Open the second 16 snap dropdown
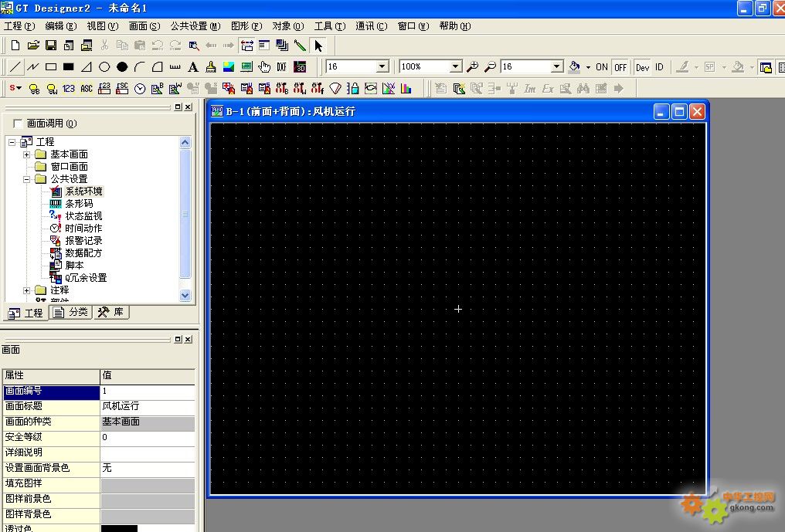Image resolution: width=785 pixels, height=532 pixels. point(557,66)
